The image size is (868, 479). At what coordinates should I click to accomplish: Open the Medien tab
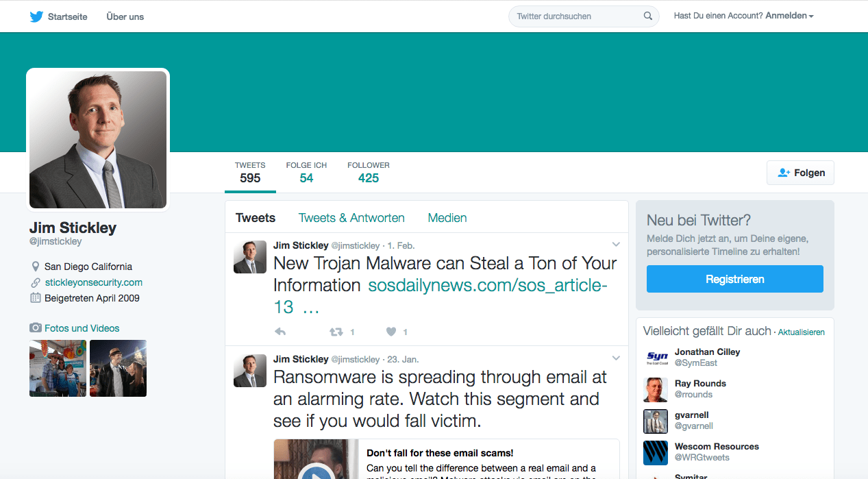click(447, 218)
